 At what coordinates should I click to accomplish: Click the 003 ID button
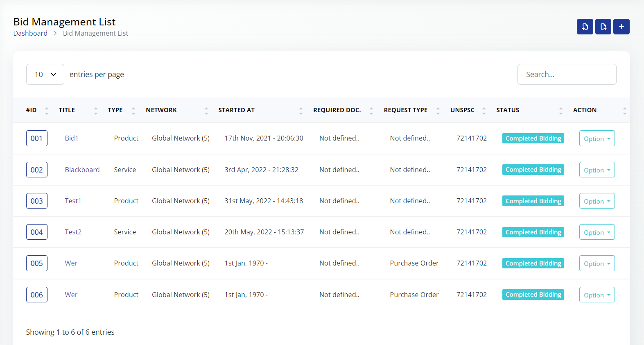coord(37,201)
